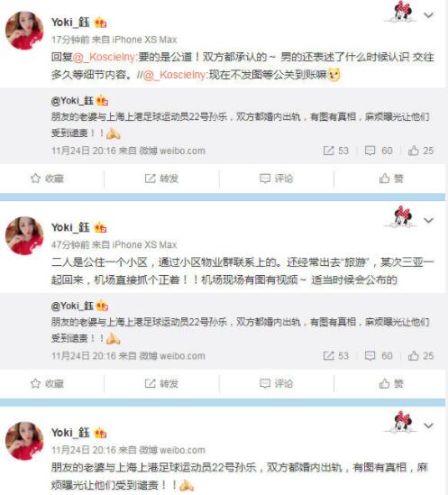The height and width of the screenshot is (495, 448).
Task: Open the first post's chevron dropdown menu
Action: [428, 14]
